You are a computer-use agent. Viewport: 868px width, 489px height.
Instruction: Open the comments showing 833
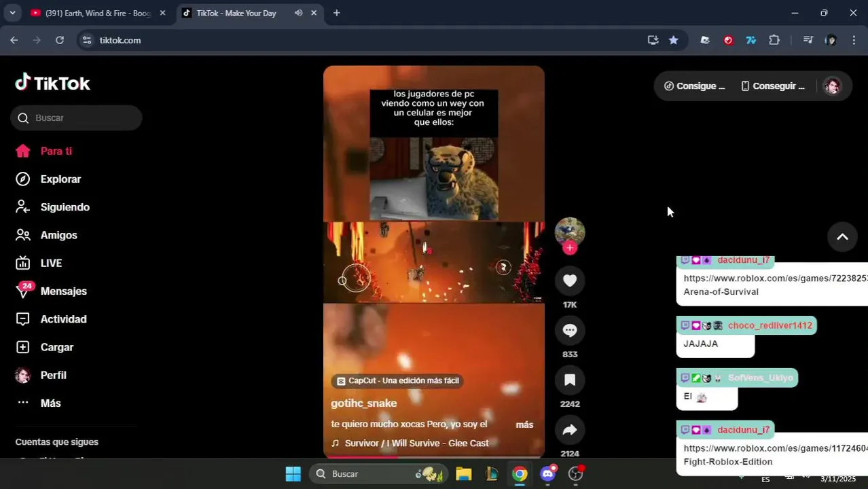(570, 330)
